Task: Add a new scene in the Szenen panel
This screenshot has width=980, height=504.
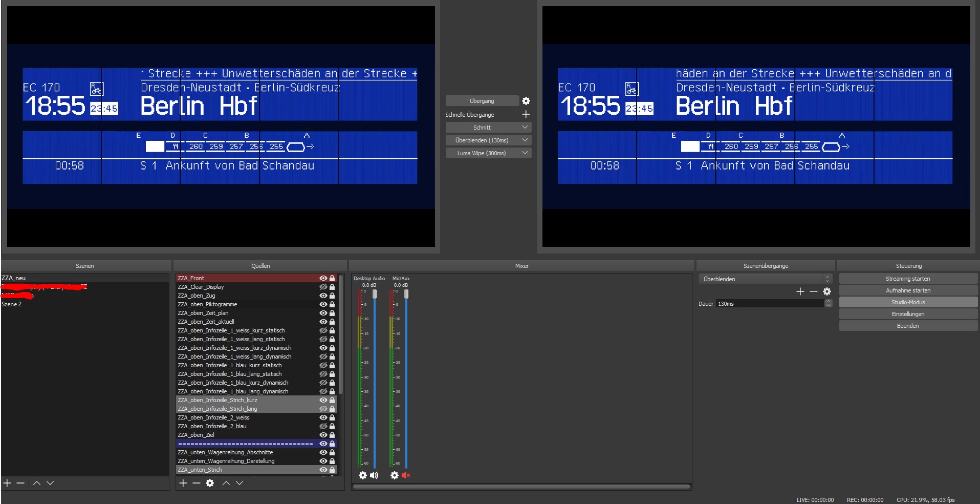Action: click(x=7, y=483)
